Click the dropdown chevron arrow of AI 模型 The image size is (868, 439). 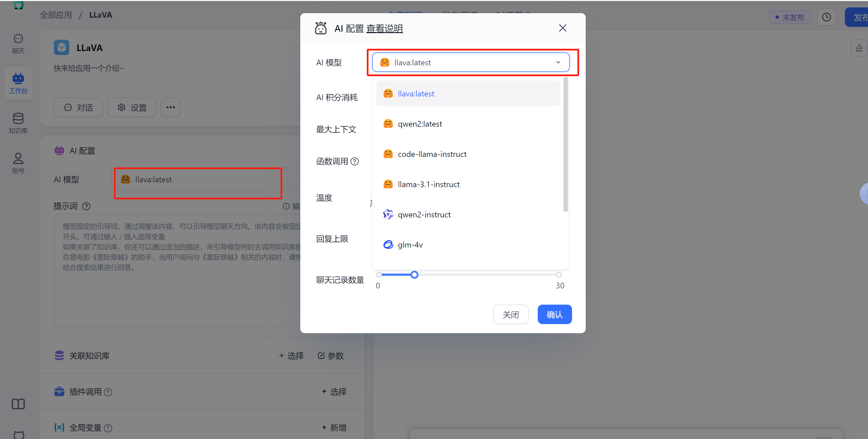point(558,62)
